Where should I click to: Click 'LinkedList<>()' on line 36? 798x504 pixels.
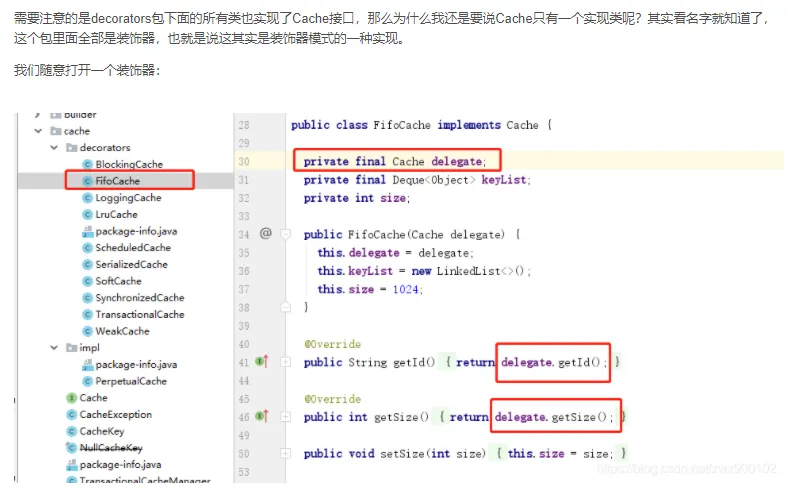coord(480,271)
